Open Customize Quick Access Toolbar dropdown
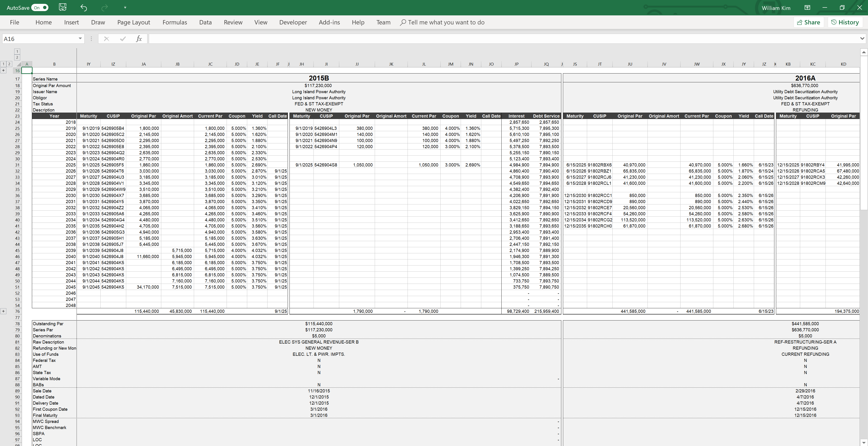This screenshot has height=446, width=868. click(x=125, y=7)
